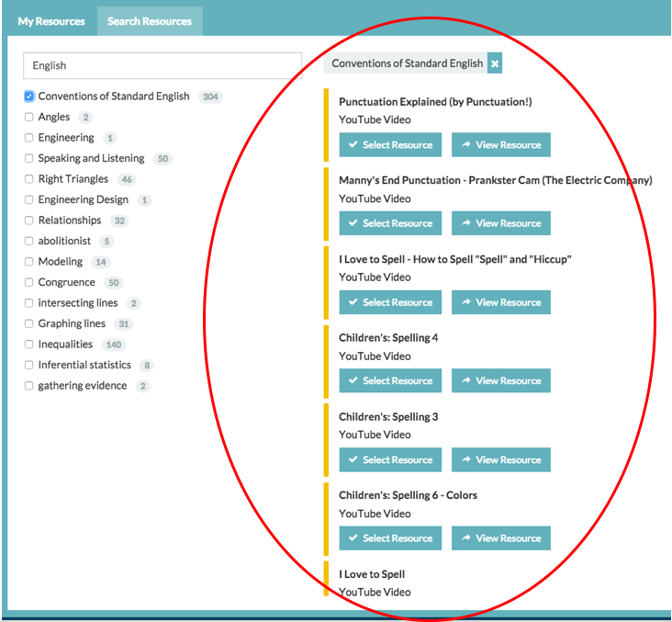Open the Search Resources tab
Image resolution: width=672 pixels, height=622 pixels.
[150, 21]
